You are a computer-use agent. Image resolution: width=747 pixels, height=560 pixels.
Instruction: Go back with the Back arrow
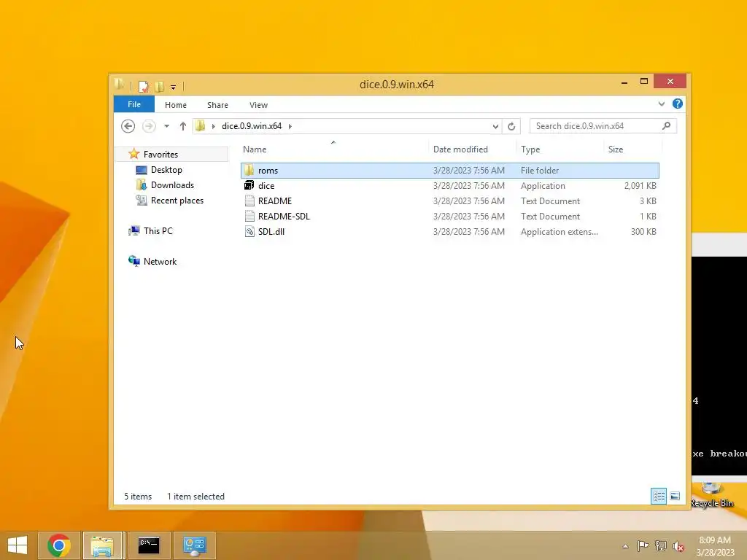tap(128, 126)
